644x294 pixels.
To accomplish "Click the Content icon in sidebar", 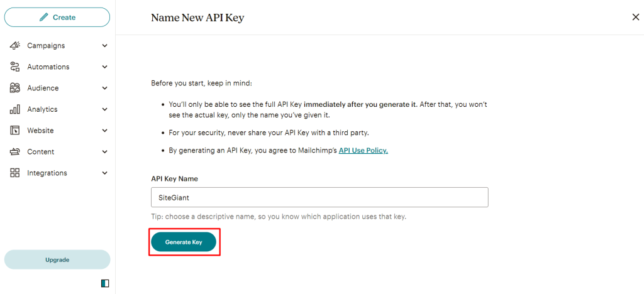I will pyautogui.click(x=15, y=152).
